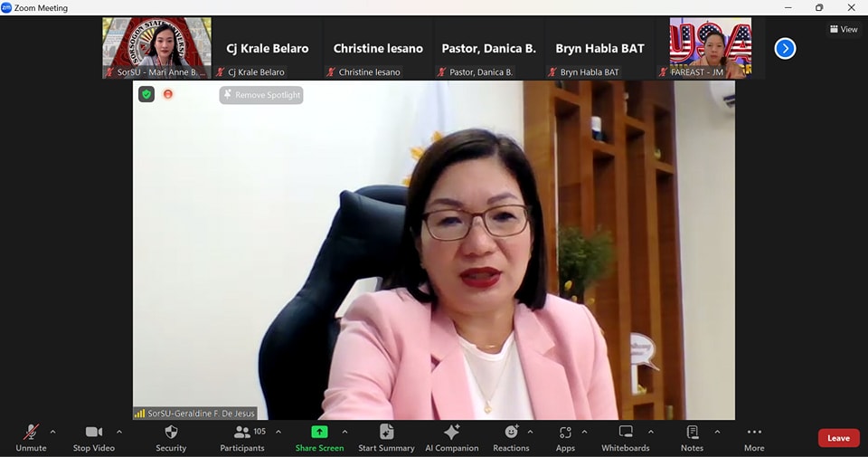Click the green Share Screen icon
Viewport: 868px width, 457px height.
[319, 433]
